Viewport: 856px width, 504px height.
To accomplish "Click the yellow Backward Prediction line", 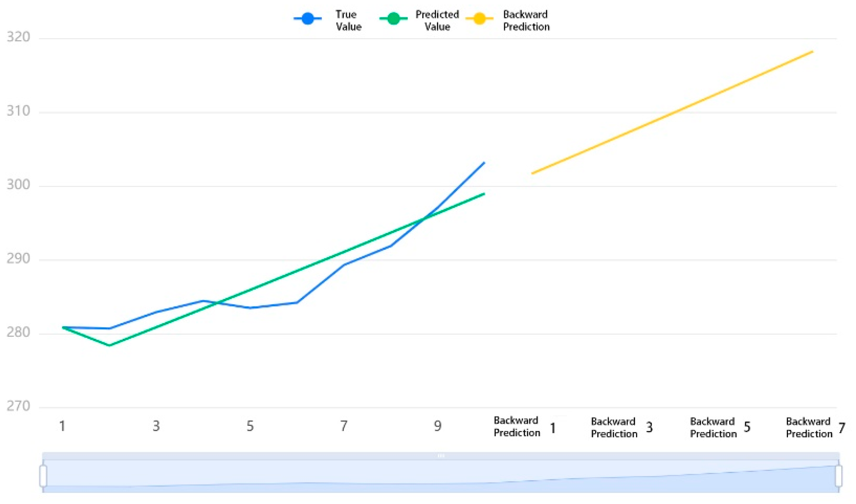I will [x=673, y=112].
